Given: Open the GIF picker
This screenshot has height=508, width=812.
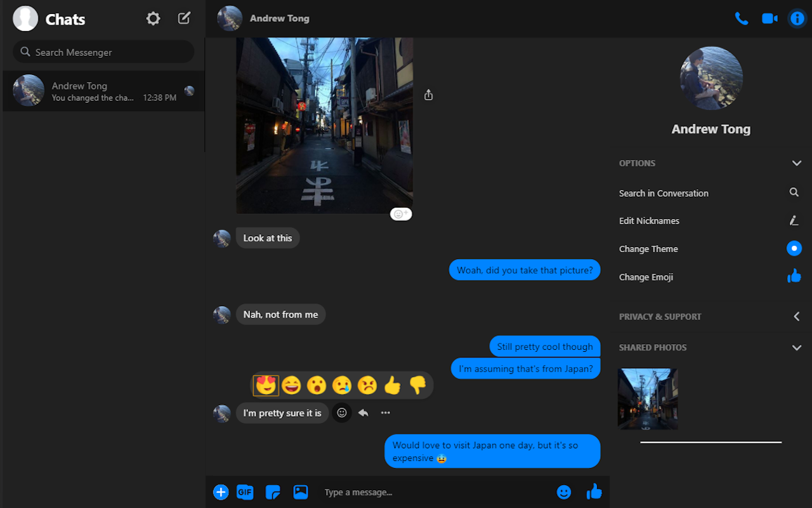Looking at the screenshot, I should (x=245, y=492).
